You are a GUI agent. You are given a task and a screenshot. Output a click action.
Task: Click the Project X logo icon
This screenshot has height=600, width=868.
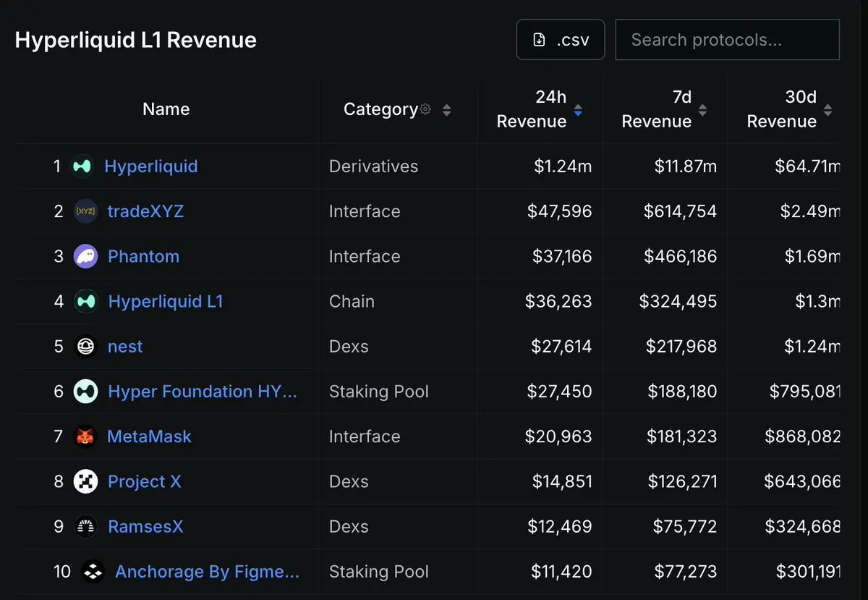click(x=85, y=481)
